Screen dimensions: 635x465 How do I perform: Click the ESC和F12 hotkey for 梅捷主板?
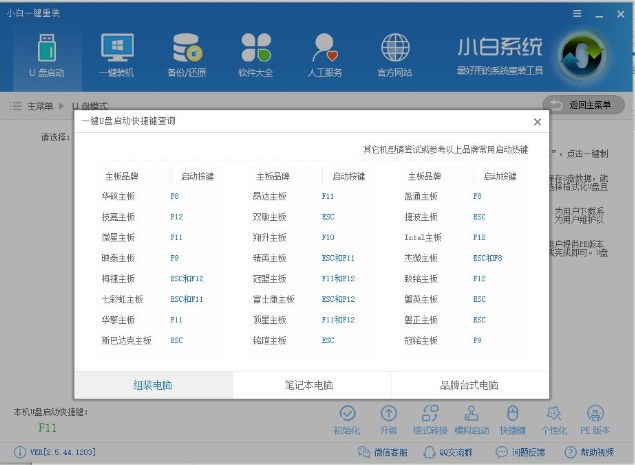(x=187, y=279)
